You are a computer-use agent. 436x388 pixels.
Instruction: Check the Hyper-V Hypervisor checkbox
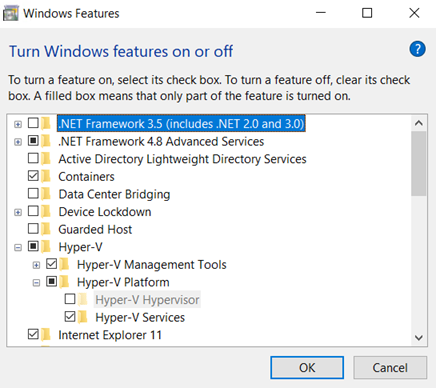(70, 299)
